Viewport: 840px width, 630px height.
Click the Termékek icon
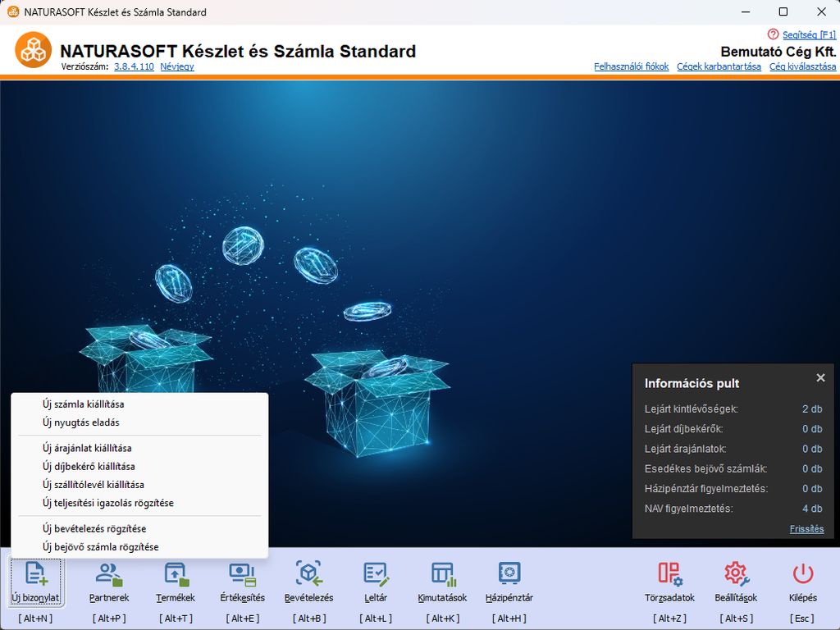(x=176, y=574)
